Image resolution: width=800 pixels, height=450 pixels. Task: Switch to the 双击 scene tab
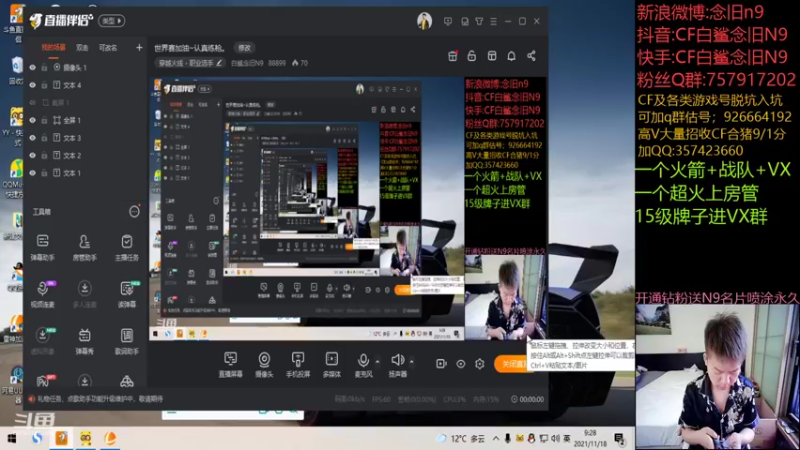[82, 47]
